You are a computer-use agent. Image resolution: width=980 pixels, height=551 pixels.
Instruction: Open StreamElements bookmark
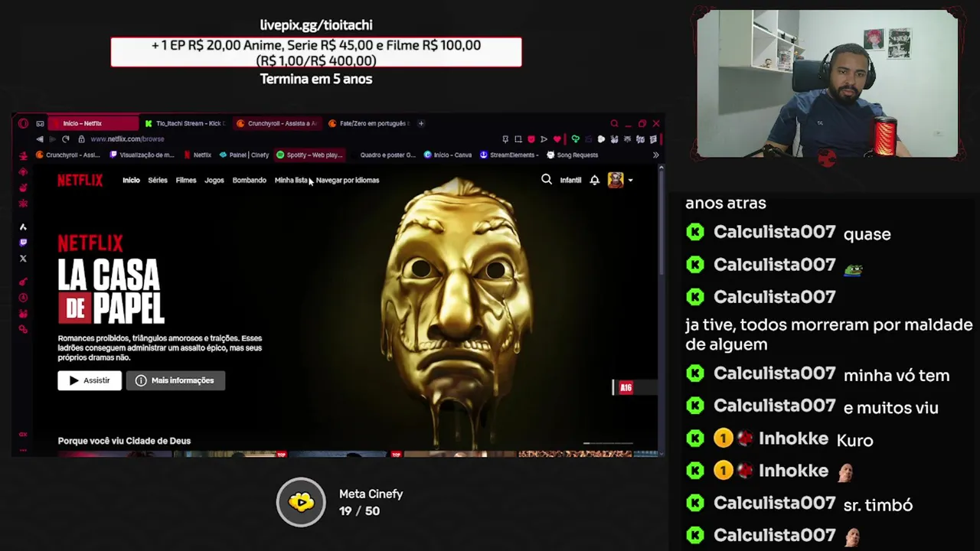click(509, 155)
